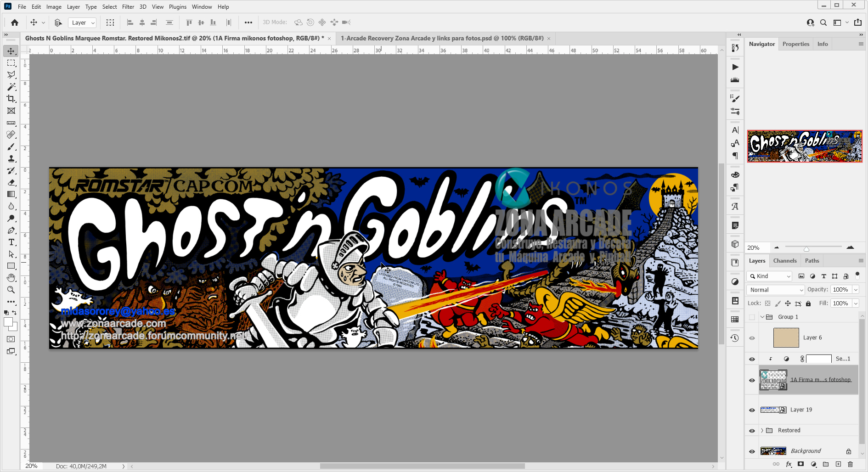
Task: Open the Normal blend mode dropdown
Action: (x=775, y=290)
